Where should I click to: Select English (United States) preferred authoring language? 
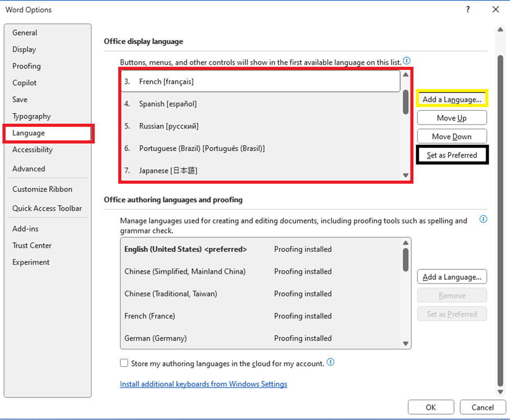[261, 249]
